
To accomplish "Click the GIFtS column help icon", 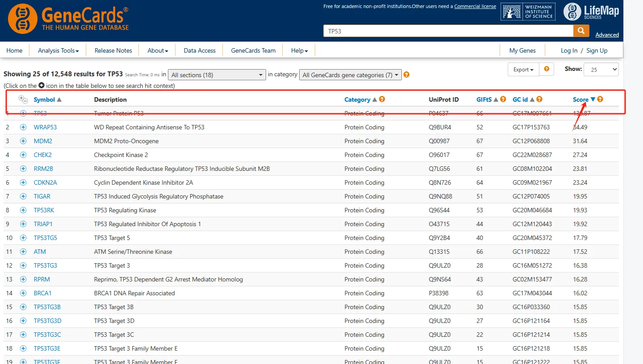I will pos(503,99).
